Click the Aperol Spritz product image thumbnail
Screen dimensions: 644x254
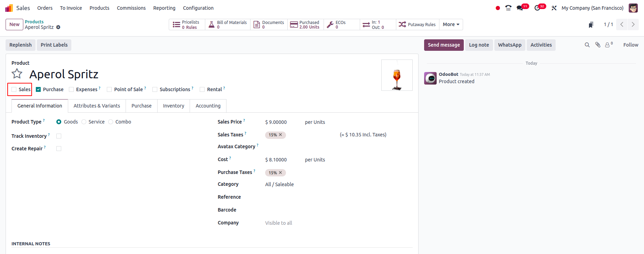click(397, 75)
